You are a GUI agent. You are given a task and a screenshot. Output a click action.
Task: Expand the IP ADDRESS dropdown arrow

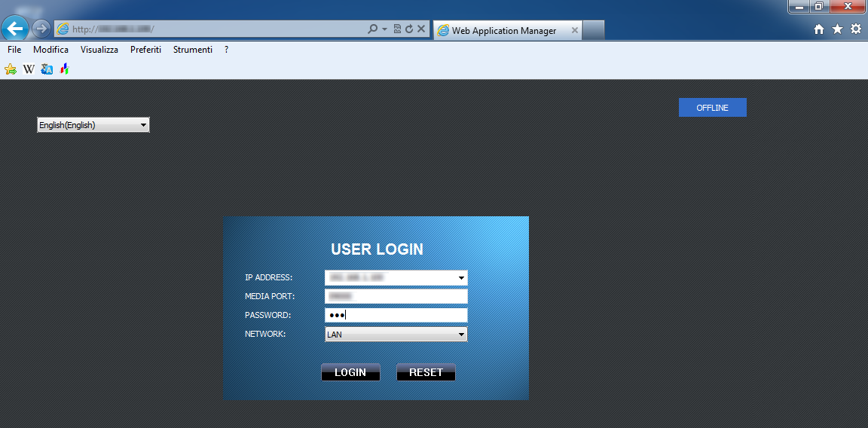(461, 278)
